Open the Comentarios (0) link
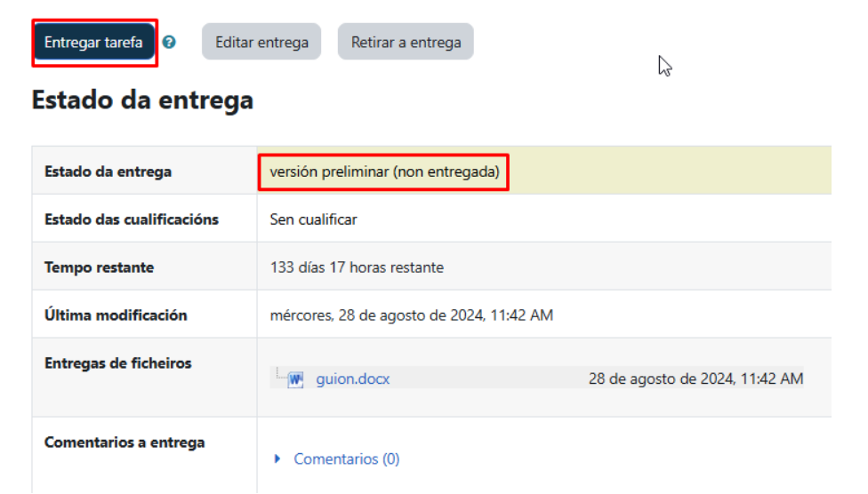The image size is (868, 494). coord(346,459)
